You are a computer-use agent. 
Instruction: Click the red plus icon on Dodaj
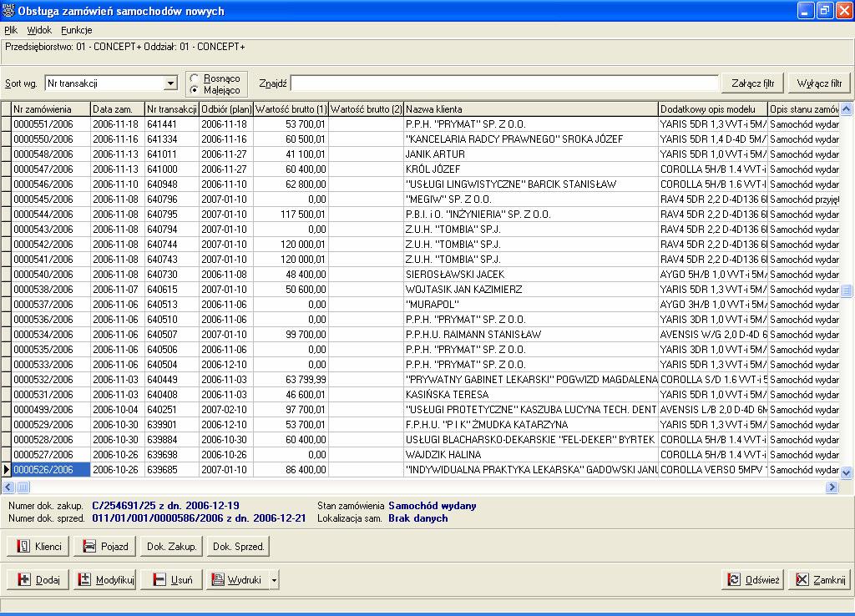[x=24, y=579]
